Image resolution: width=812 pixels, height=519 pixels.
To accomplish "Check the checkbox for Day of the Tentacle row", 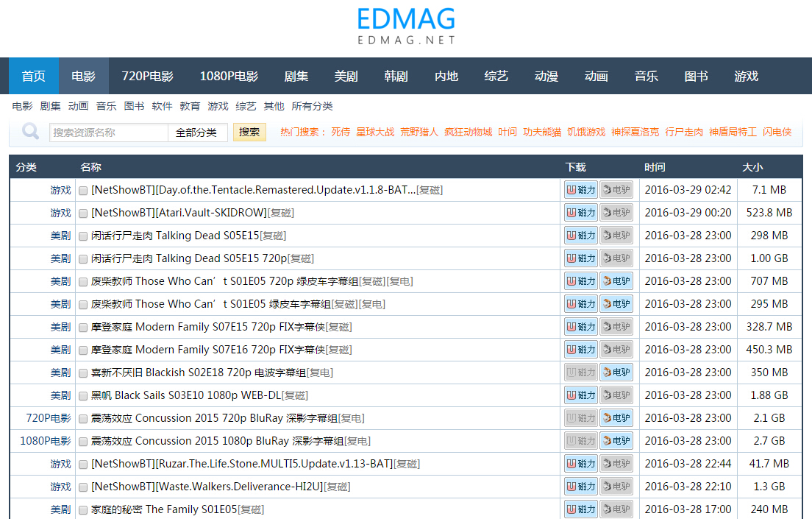I will click(83, 190).
